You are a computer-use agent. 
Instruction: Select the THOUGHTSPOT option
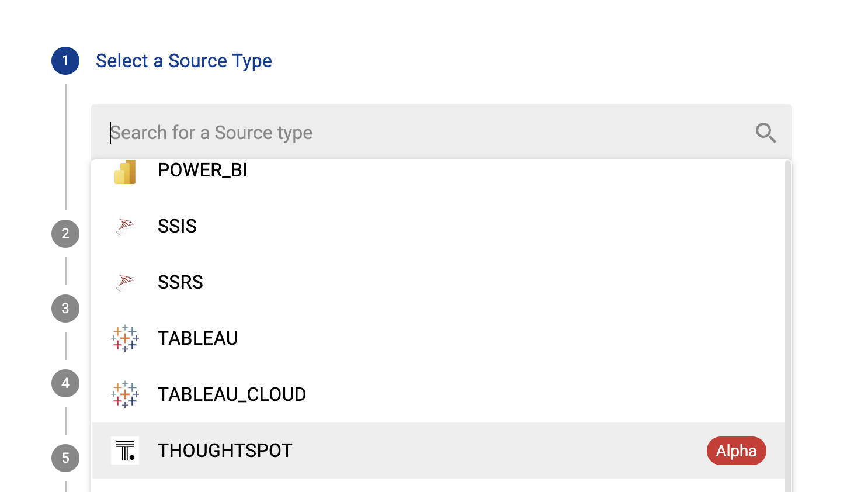[x=225, y=451]
